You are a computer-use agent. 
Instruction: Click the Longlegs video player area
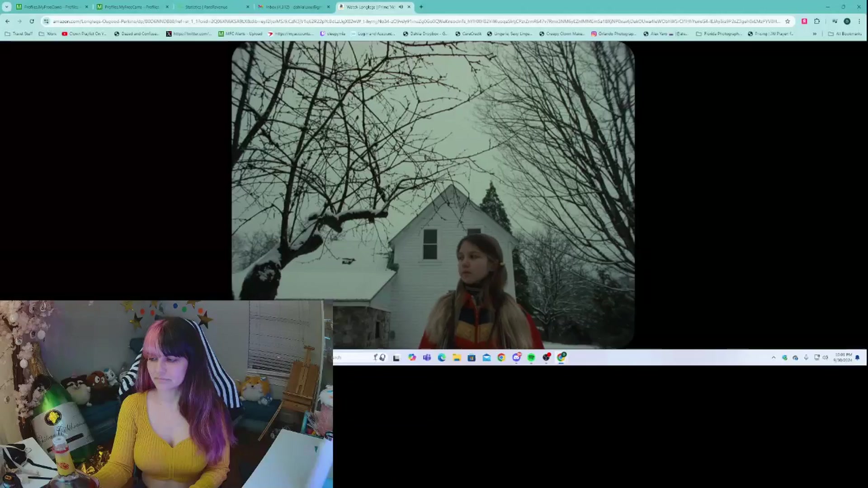(x=433, y=194)
